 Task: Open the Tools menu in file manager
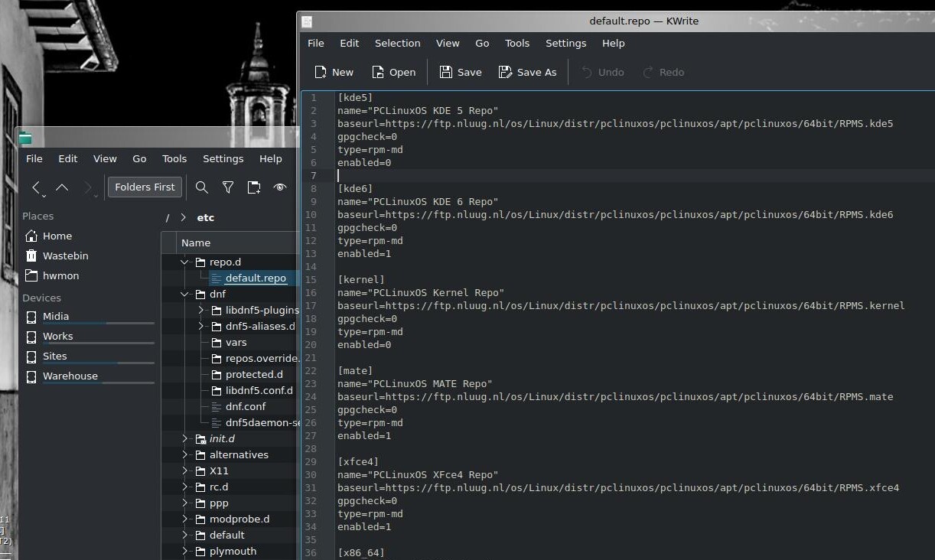(174, 159)
